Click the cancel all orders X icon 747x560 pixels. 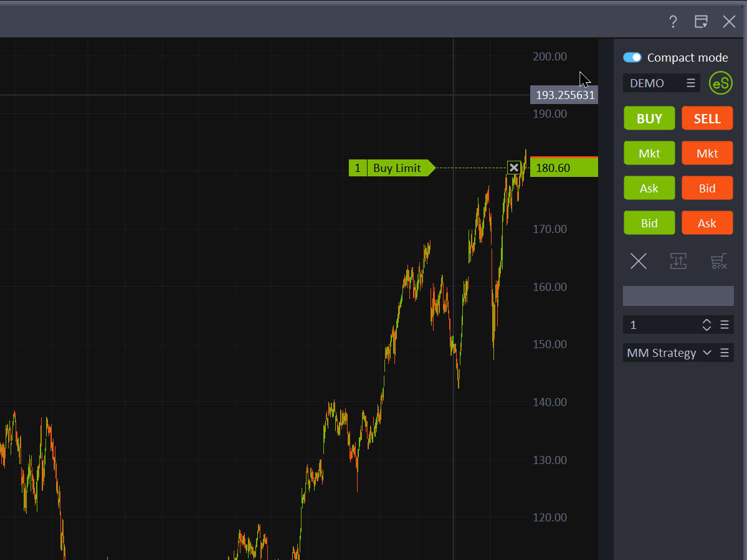[x=638, y=261]
